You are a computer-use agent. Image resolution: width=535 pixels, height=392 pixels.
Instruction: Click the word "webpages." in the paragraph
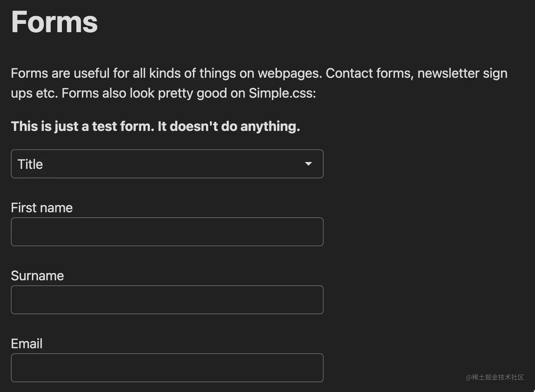(290, 73)
